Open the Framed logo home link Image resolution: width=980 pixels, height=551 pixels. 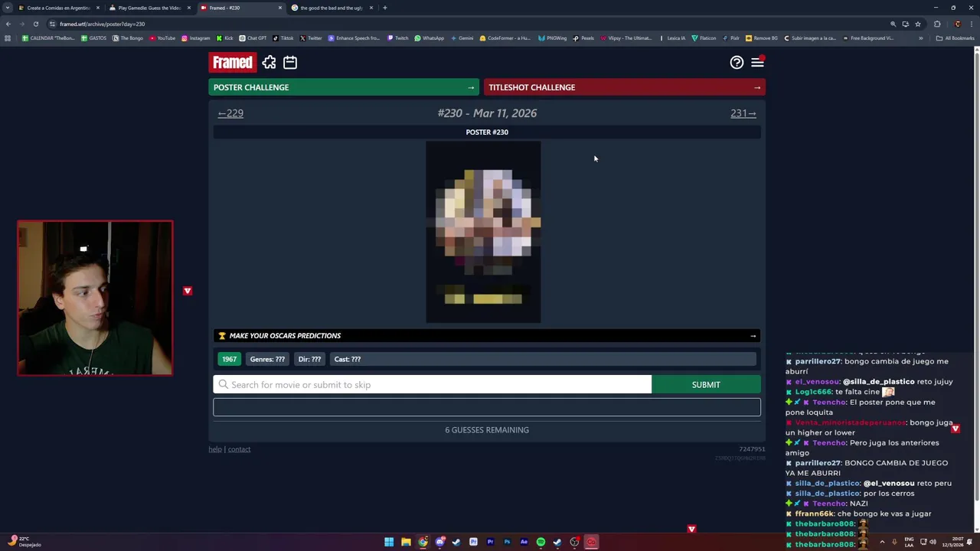(x=232, y=63)
